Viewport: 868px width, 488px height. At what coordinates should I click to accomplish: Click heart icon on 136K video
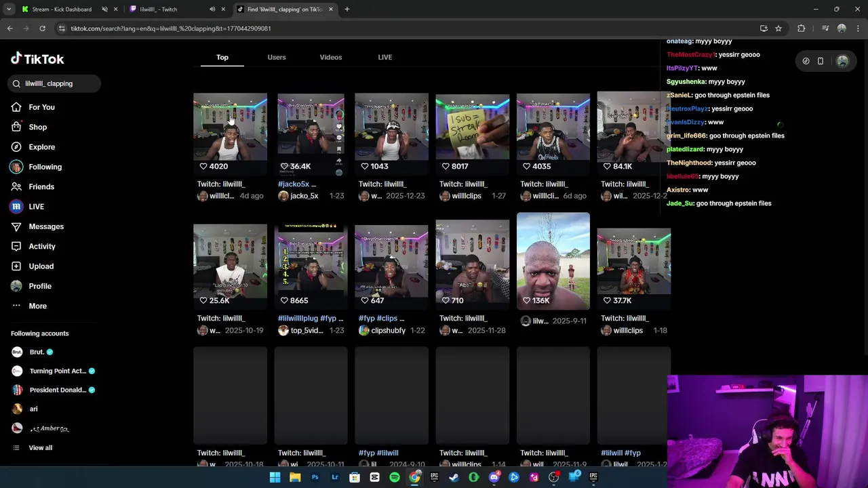pyautogui.click(x=527, y=300)
